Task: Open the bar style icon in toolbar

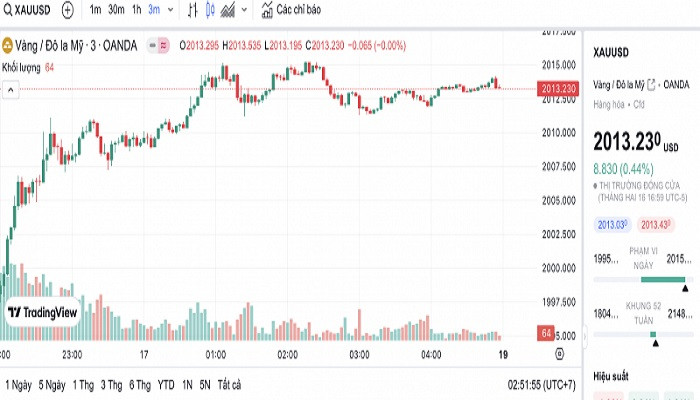Action: [x=191, y=10]
